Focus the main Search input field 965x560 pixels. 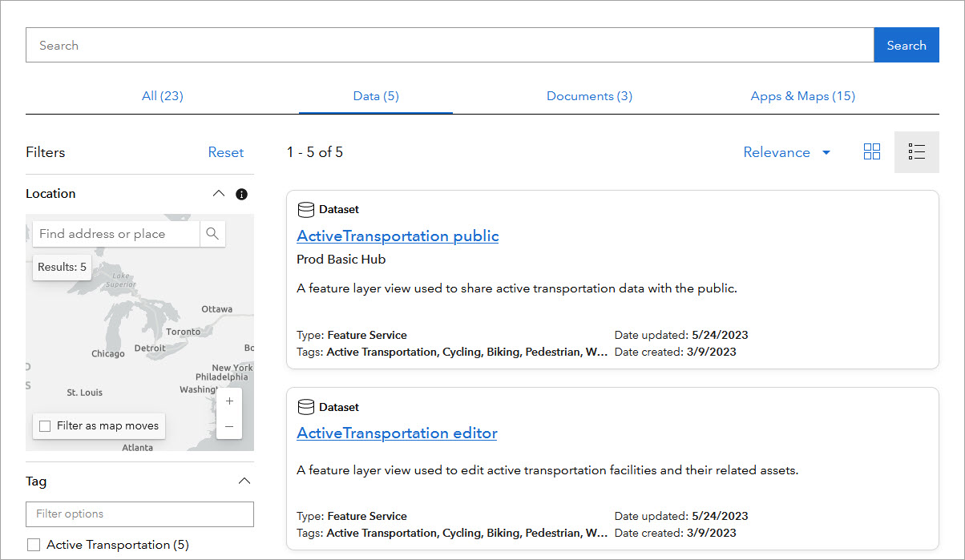(450, 45)
